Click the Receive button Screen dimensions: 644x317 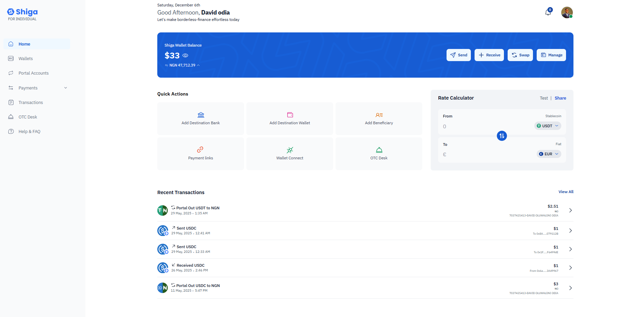489,55
